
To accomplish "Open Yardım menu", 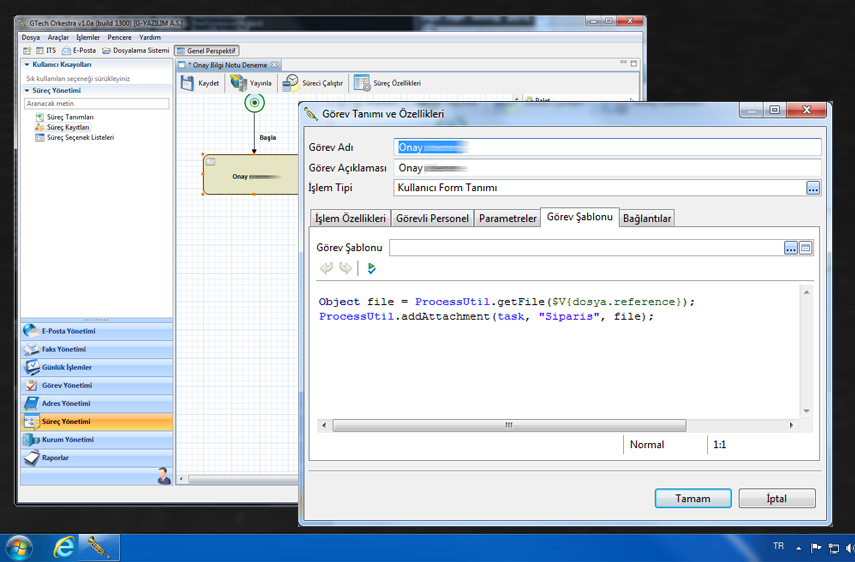I will click(149, 38).
